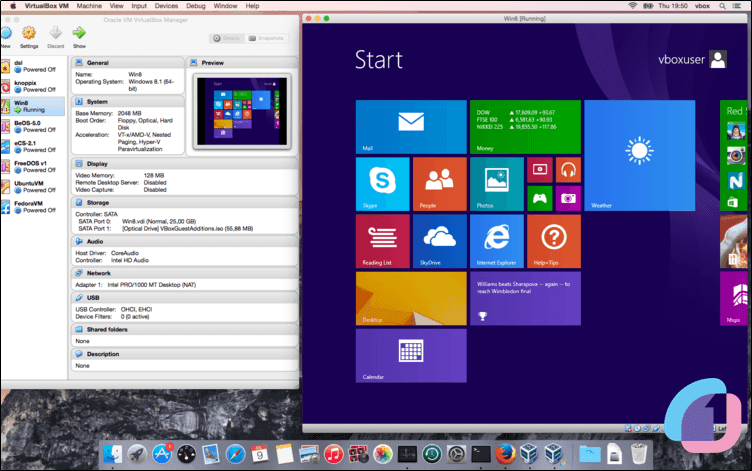The height and width of the screenshot is (471, 752).
Task: Click the Network section header
Action: point(185,273)
